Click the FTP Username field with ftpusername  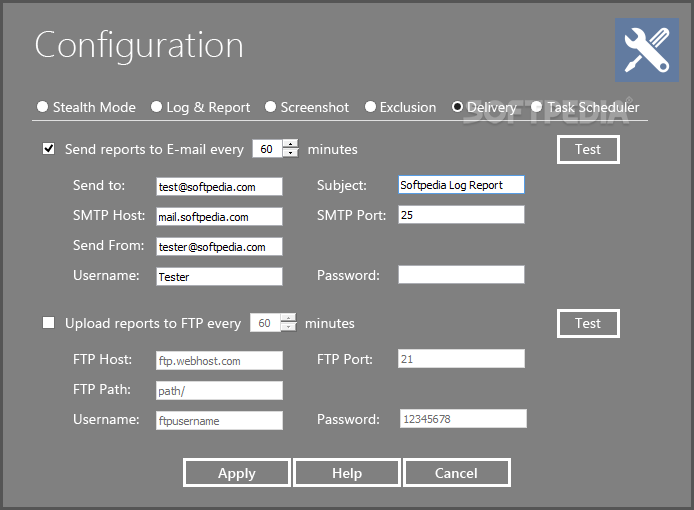pyautogui.click(x=219, y=421)
